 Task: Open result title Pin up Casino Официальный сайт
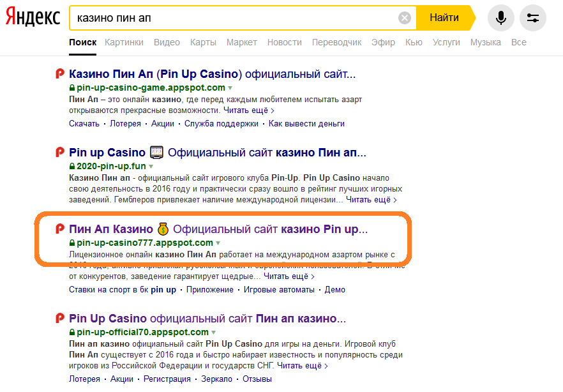point(218,153)
